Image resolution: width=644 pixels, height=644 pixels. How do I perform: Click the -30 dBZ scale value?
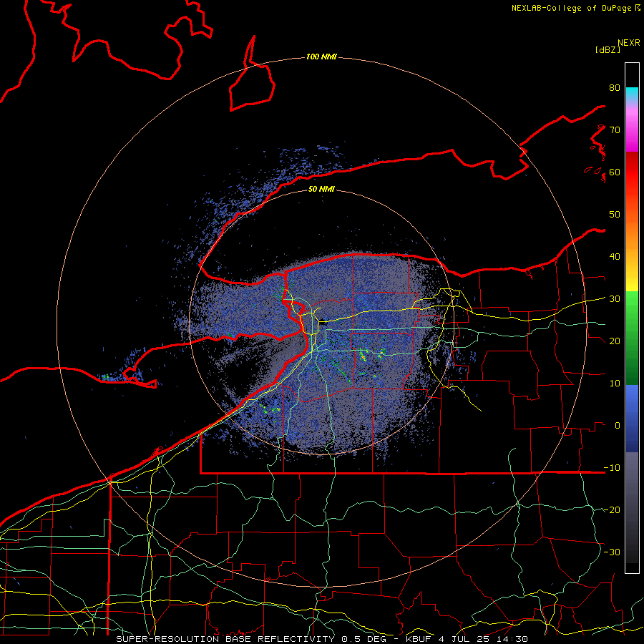(x=612, y=552)
